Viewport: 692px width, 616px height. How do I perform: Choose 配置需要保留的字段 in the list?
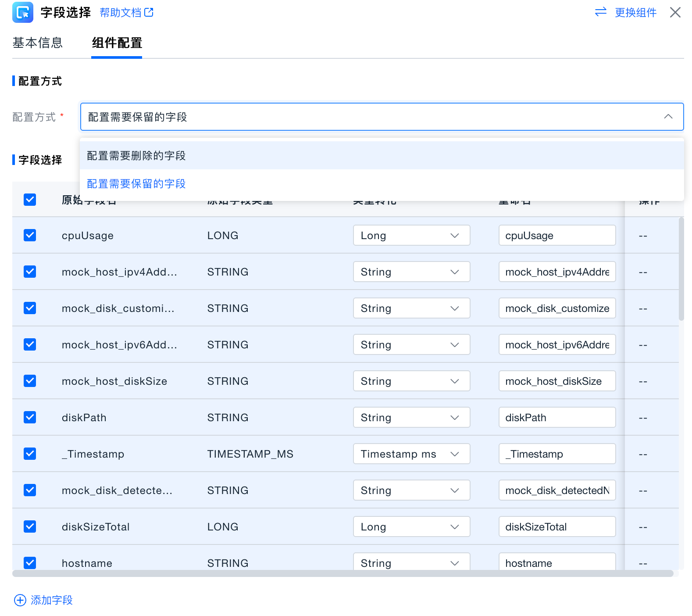pyautogui.click(x=136, y=184)
